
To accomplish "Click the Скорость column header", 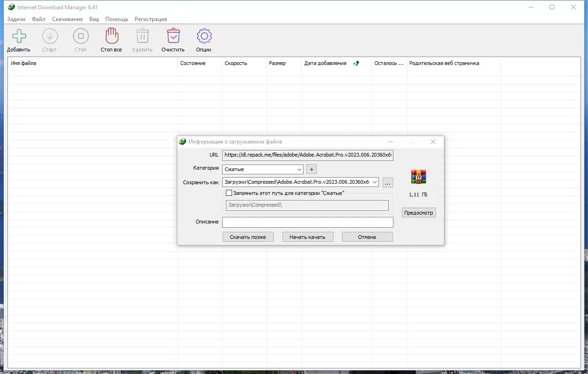I will (244, 63).
